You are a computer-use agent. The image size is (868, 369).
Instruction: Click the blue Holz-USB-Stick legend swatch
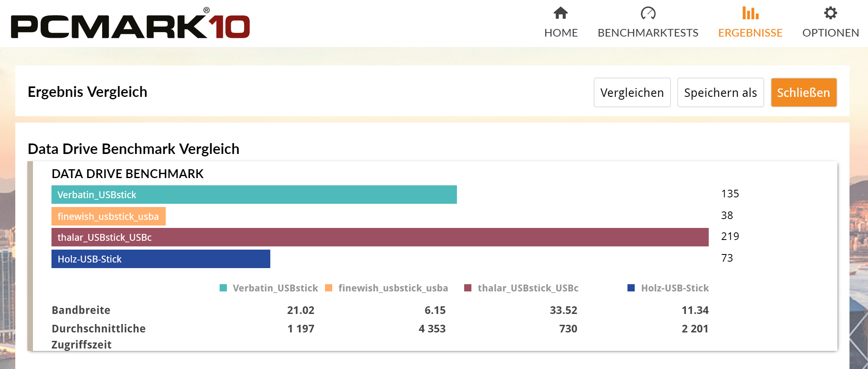631,288
